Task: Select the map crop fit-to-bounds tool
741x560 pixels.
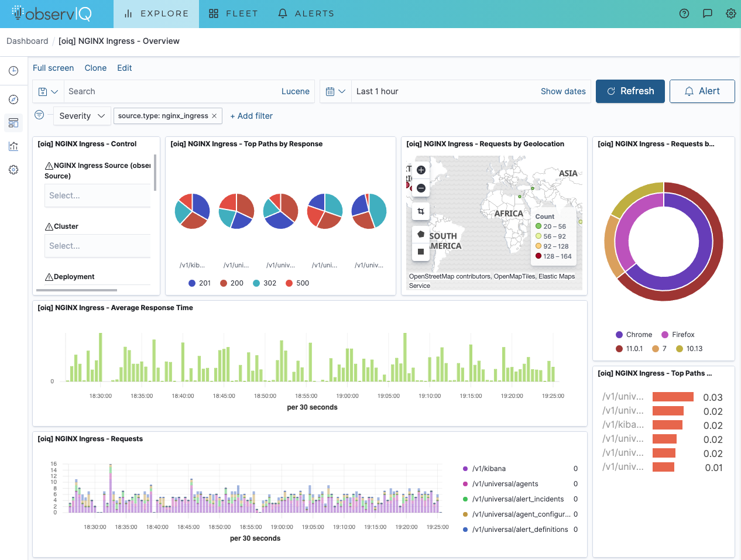Action: pos(421,211)
